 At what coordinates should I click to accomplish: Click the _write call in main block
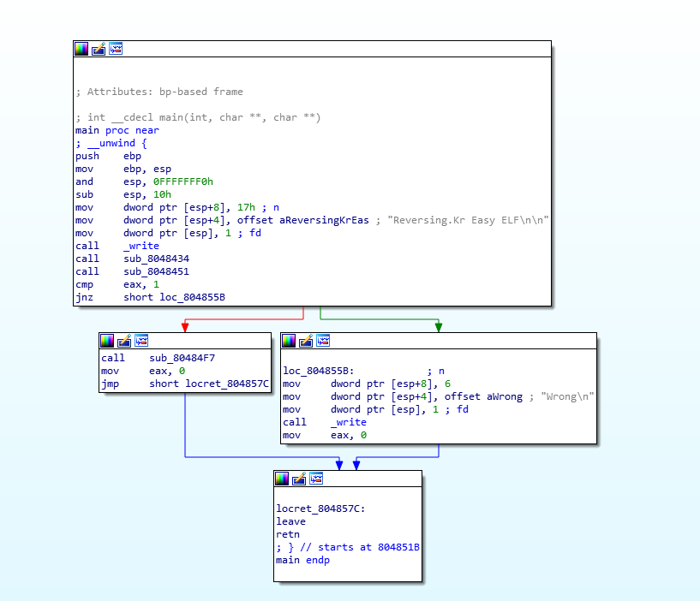141,246
